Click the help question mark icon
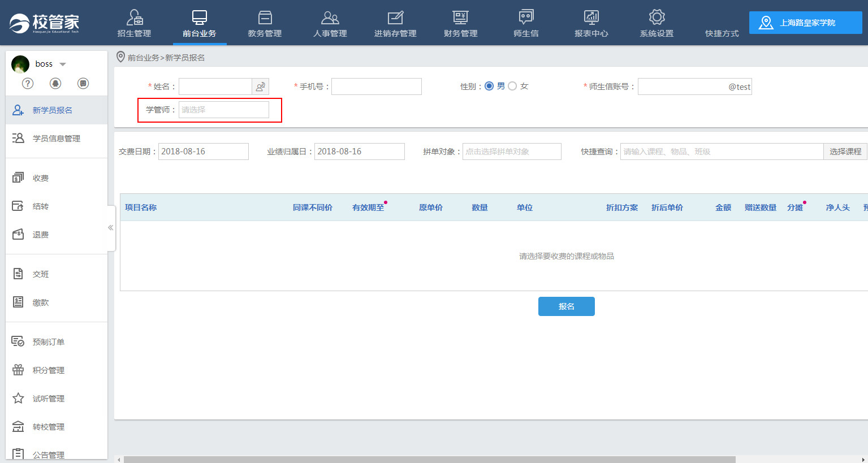The width and height of the screenshot is (868, 463). (x=28, y=84)
